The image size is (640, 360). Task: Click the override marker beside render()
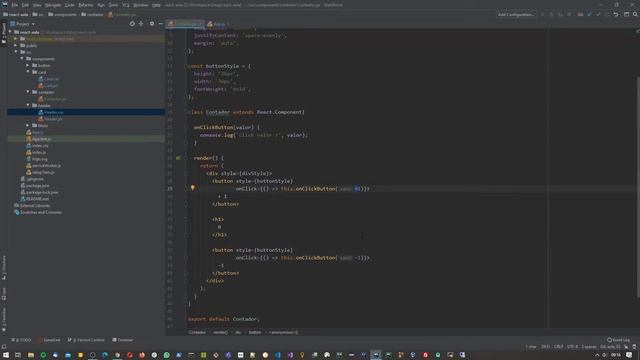(x=178, y=158)
